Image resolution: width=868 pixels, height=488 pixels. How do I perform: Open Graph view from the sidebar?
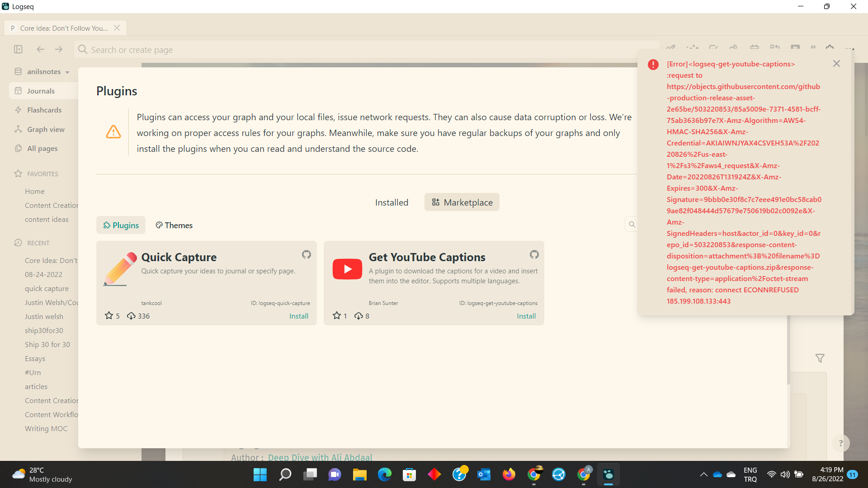[45, 129]
